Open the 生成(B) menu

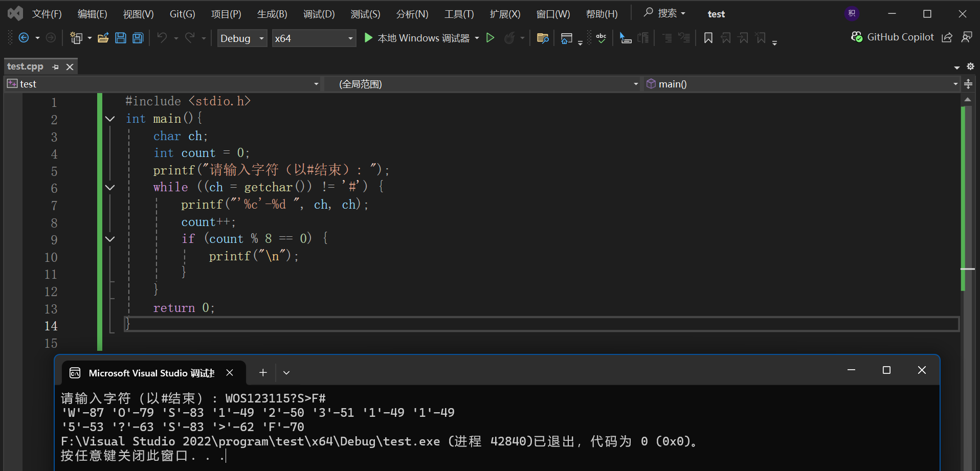click(273, 14)
